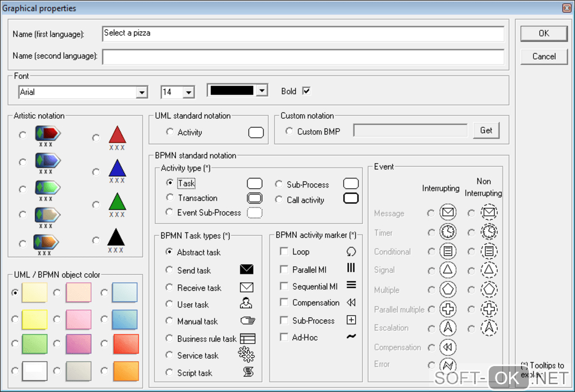
Task: Click the green arrow artistic notation icon
Action: pyautogui.click(x=48, y=188)
